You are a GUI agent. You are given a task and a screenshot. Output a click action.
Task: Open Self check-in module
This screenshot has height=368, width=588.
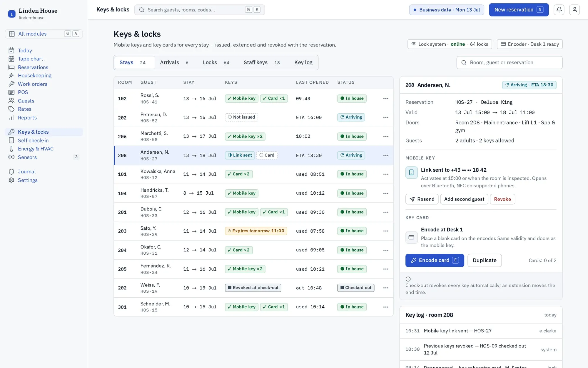pos(44,140)
